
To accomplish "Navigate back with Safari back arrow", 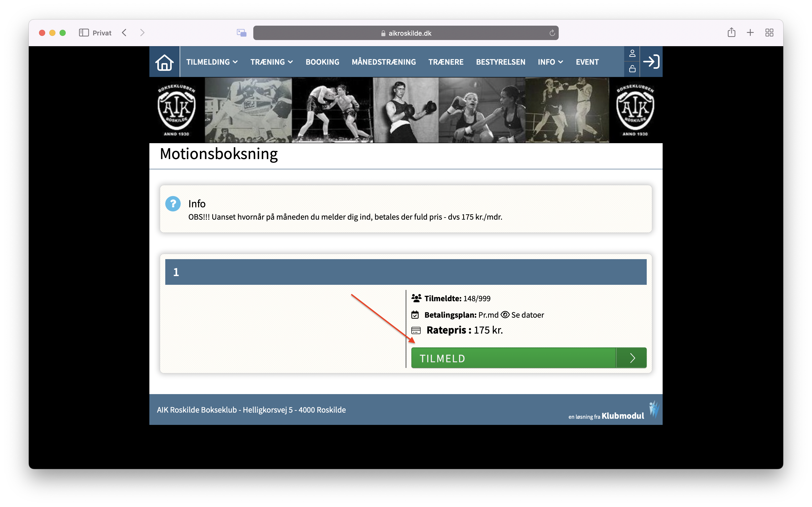I will click(124, 33).
